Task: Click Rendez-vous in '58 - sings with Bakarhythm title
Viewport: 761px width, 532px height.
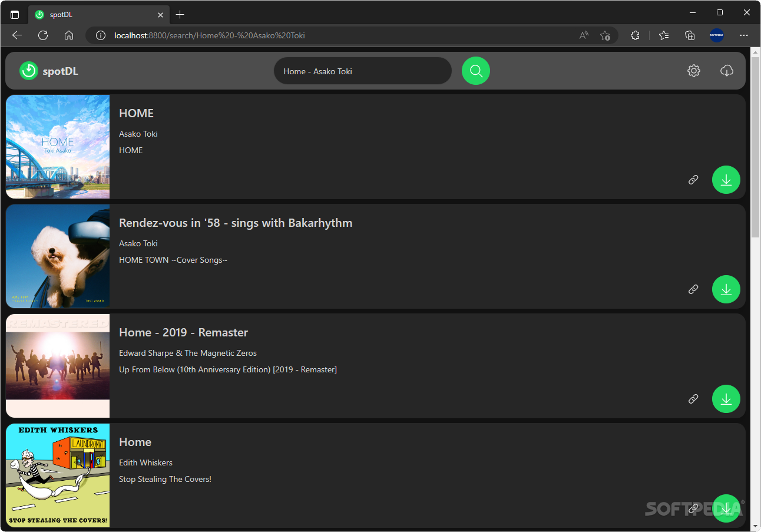Action: pos(236,223)
